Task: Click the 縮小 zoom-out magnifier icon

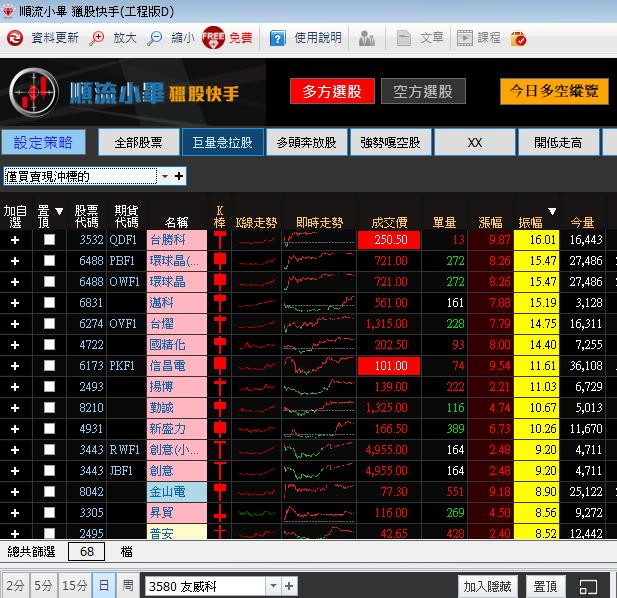Action: pos(155,38)
